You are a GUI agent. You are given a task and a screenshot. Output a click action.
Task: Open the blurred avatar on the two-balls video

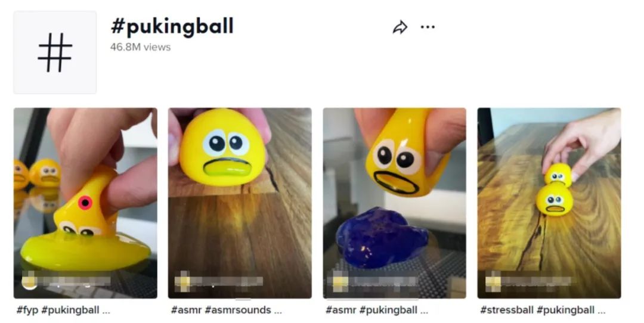point(493,281)
